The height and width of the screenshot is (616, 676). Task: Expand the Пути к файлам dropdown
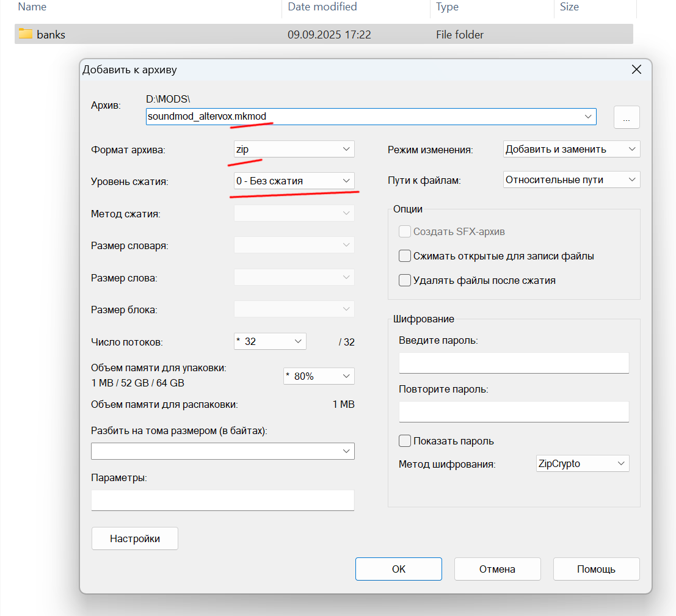[571, 179]
